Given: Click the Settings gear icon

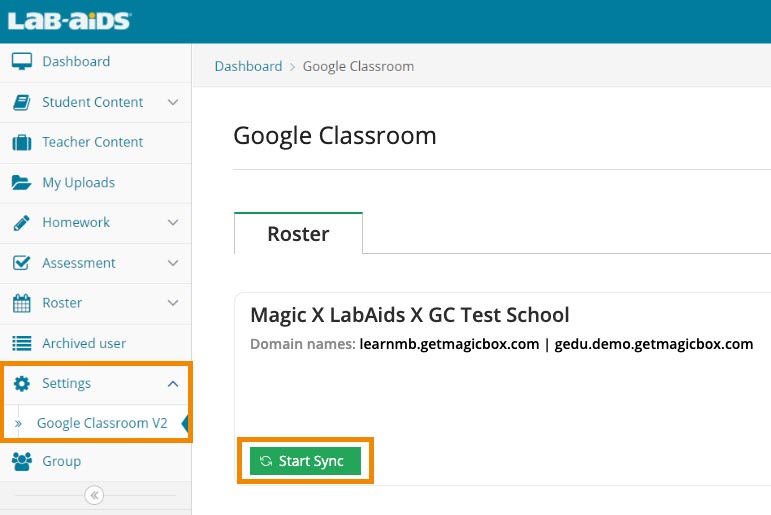Looking at the screenshot, I should [22, 384].
